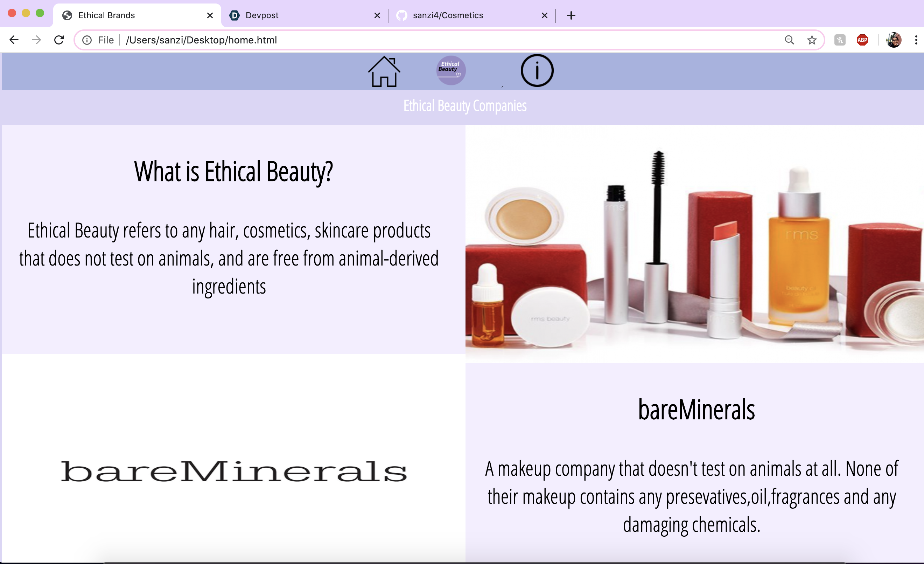The height and width of the screenshot is (564, 924).
Task: Open the info icon on the page
Action: [x=536, y=70]
